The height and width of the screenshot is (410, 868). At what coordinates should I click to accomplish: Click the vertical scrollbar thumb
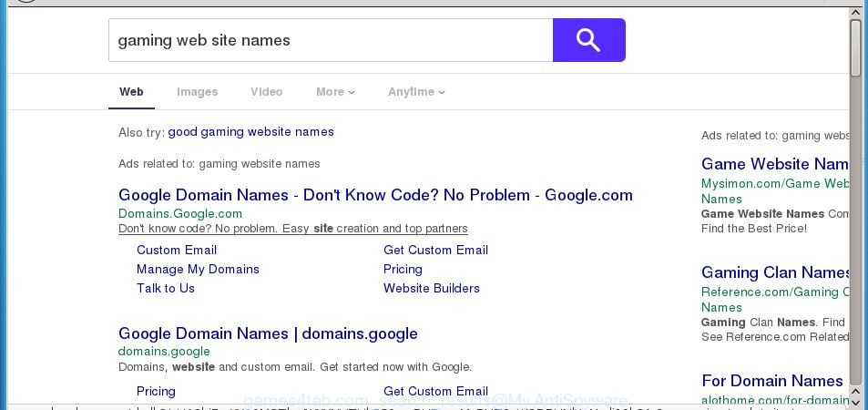tap(856, 47)
